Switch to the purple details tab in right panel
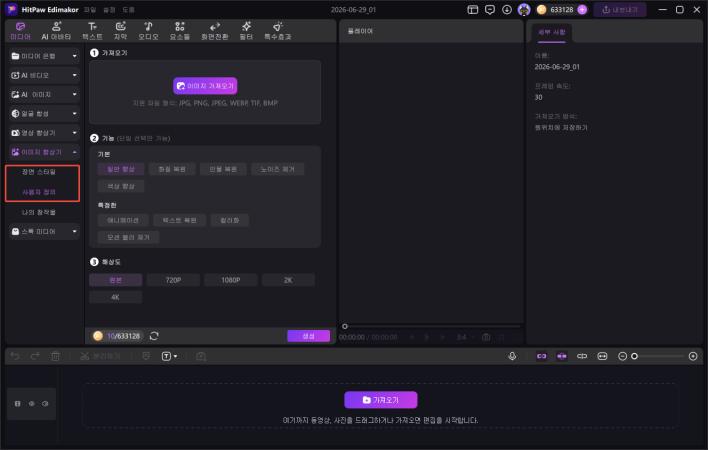The image size is (708, 450). point(551,32)
